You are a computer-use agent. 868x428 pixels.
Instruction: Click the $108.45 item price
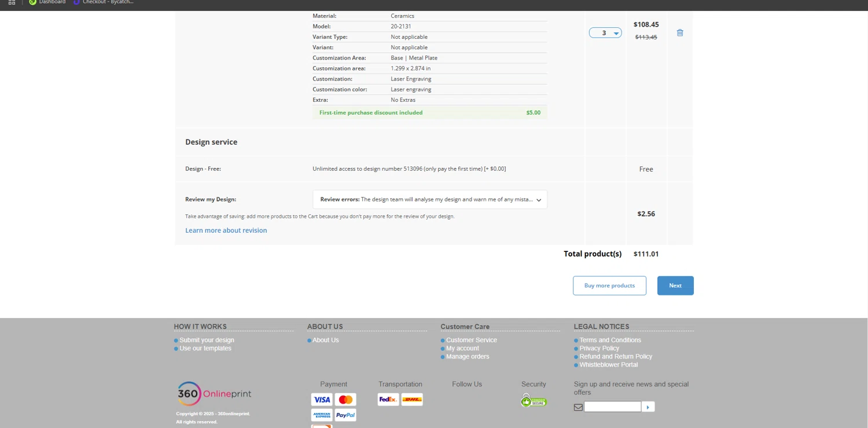[x=646, y=24]
